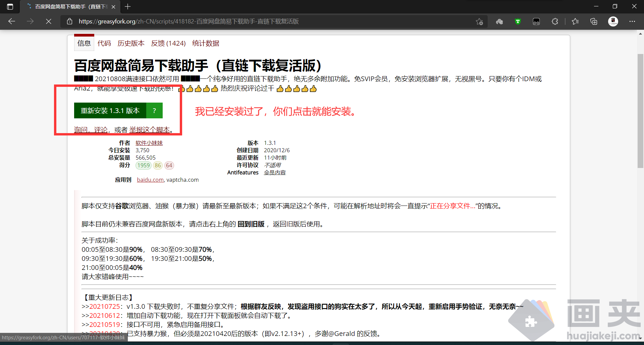Open the Favorites star-list icon
This screenshot has height=345, width=644.
click(x=575, y=21)
